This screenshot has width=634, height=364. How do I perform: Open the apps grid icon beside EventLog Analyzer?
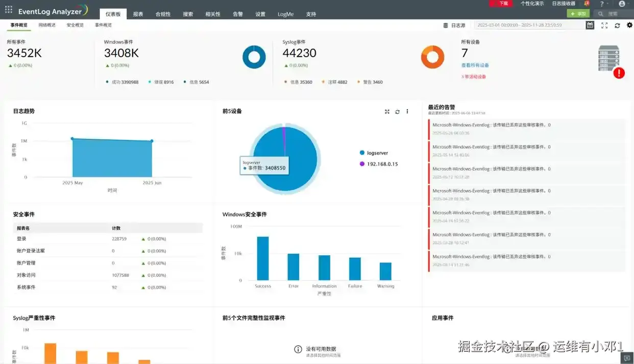[x=8, y=10]
